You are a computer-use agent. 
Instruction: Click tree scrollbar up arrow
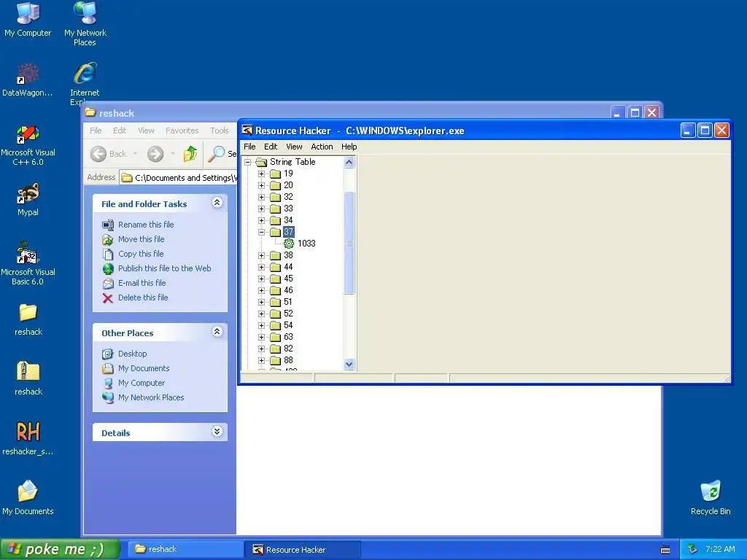[x=349, y=163]
